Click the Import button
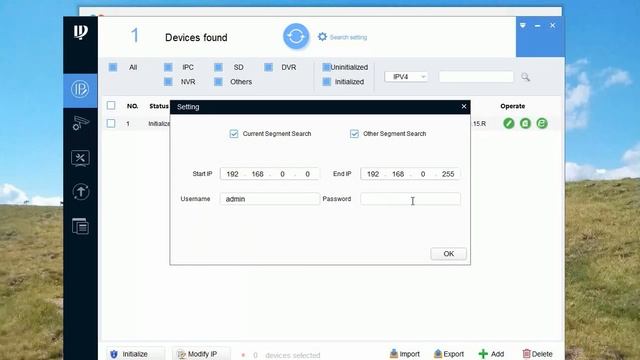 click(404, 354)
